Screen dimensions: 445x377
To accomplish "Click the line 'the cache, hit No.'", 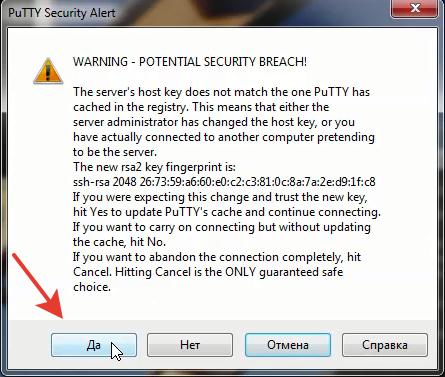I will coord(119,242).
